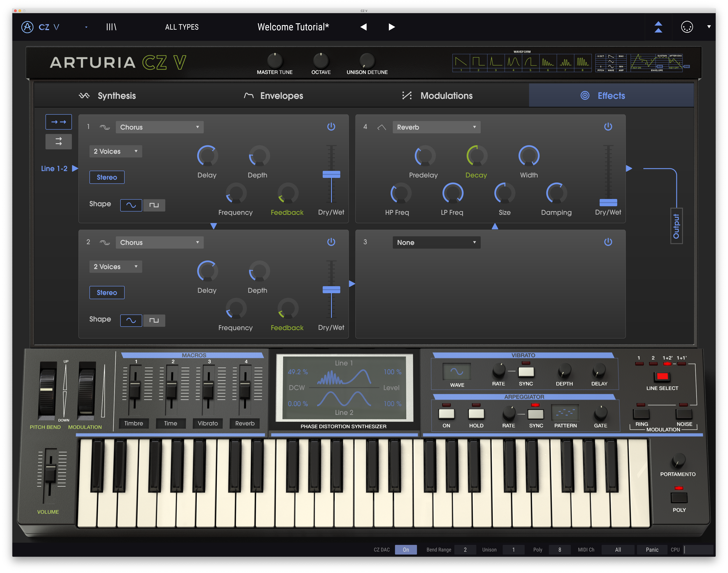Click the Vibrato WAVE selector display

tap(457, 371)
